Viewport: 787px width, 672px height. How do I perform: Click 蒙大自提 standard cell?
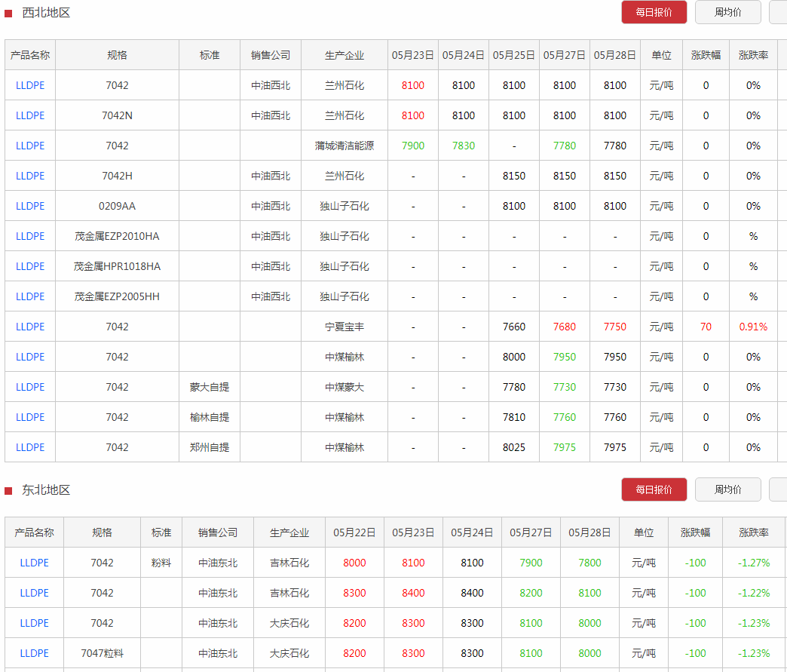pos(210,387)
